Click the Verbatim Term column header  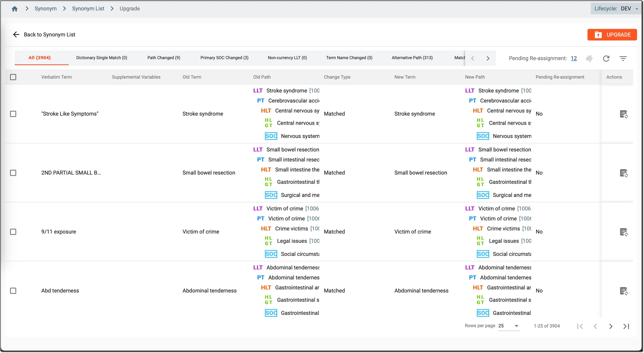[56, 77]
